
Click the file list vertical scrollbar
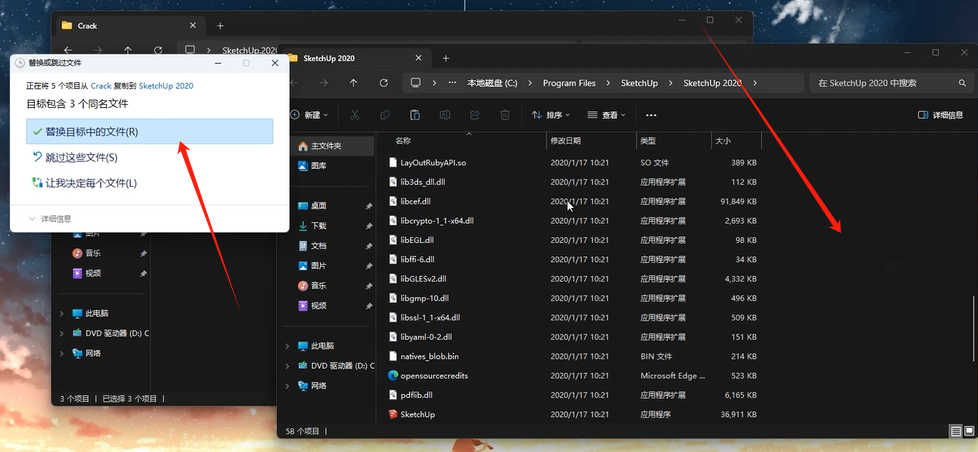click(974, 329)
